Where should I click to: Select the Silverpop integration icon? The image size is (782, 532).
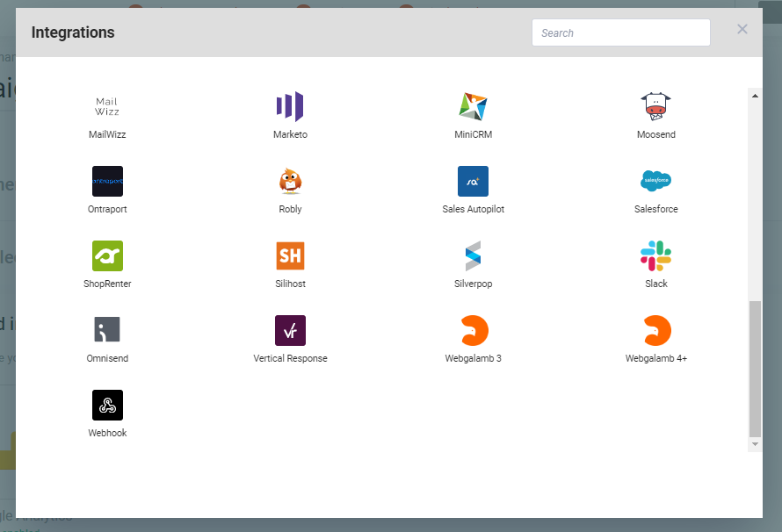(x=473, y=256)
